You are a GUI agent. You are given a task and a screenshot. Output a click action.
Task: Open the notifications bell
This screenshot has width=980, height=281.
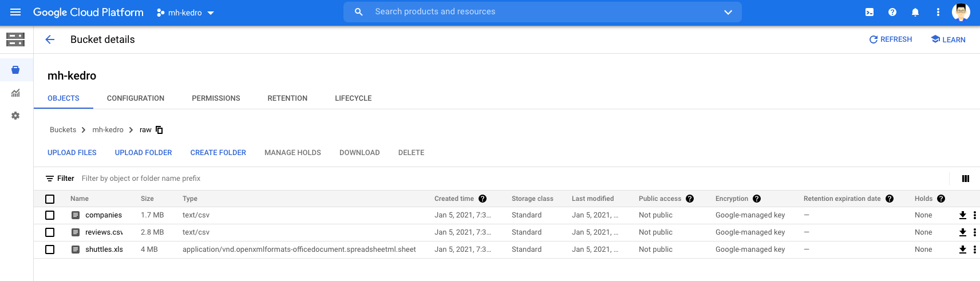click(x=915, y=12)
